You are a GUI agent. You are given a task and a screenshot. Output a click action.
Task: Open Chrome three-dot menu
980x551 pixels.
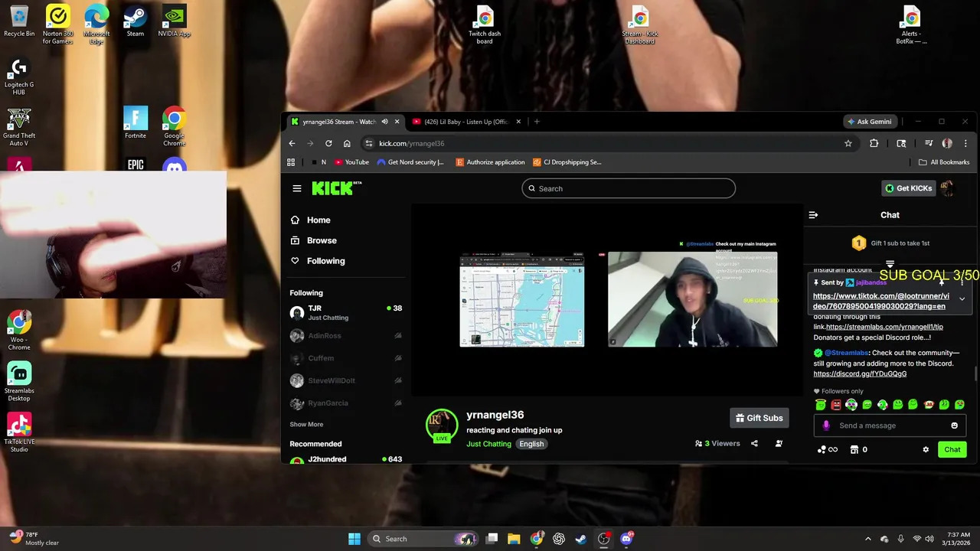[x=965, y=143]
